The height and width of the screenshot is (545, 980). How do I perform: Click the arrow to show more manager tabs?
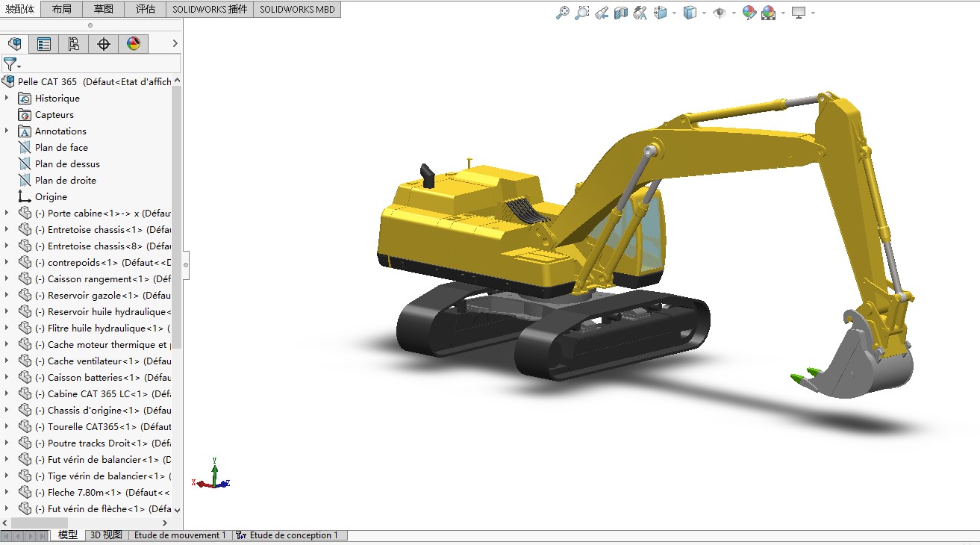point(175,44)
